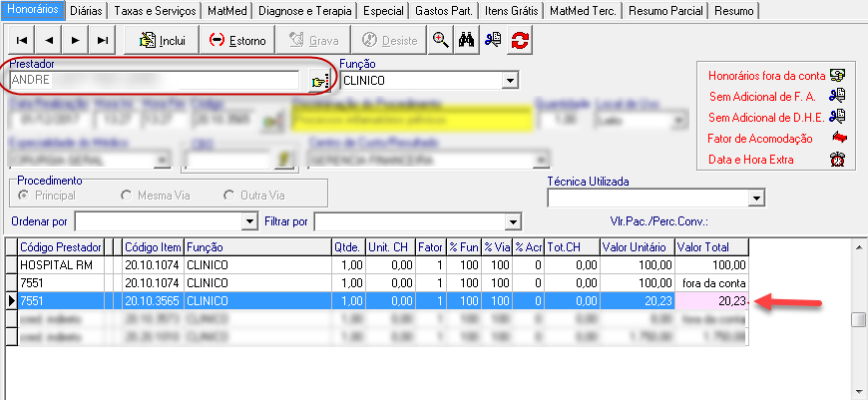
Task: Select the Outra Via radio button
Action: tap(228, 196)
